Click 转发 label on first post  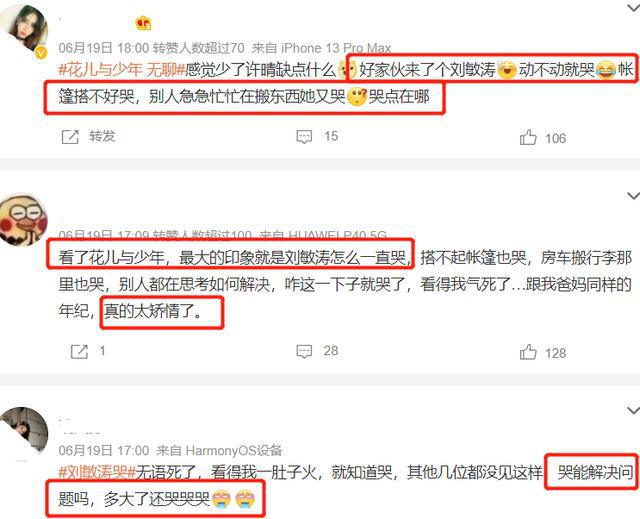102,136
